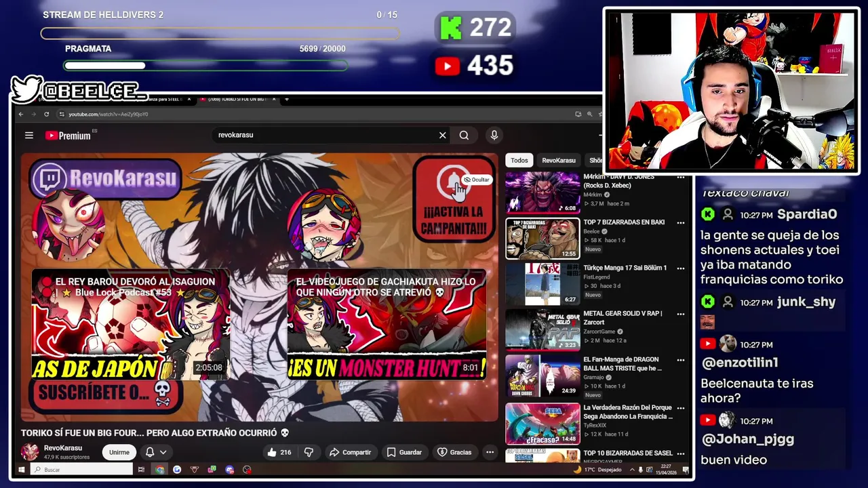
Task: Open options for Sega Abandono La Franquicia video
Action: click(681, 409)
